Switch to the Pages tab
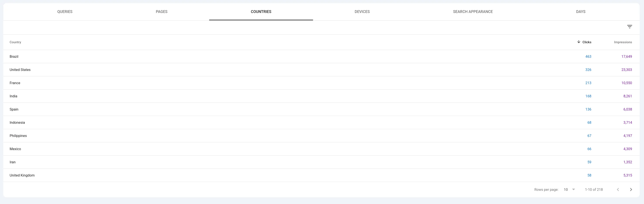Image resolution: width=644 pixels, height=204 pixels. [x=161, y=12]
